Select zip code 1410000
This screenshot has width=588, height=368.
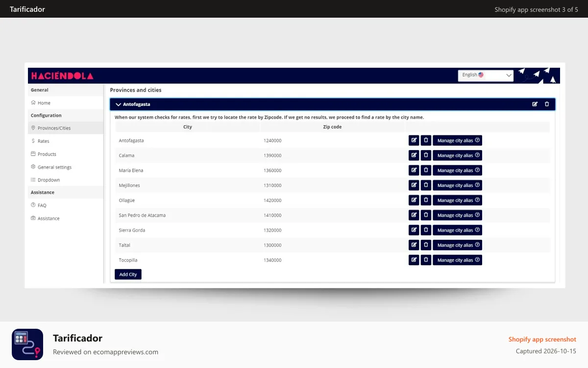272,215
